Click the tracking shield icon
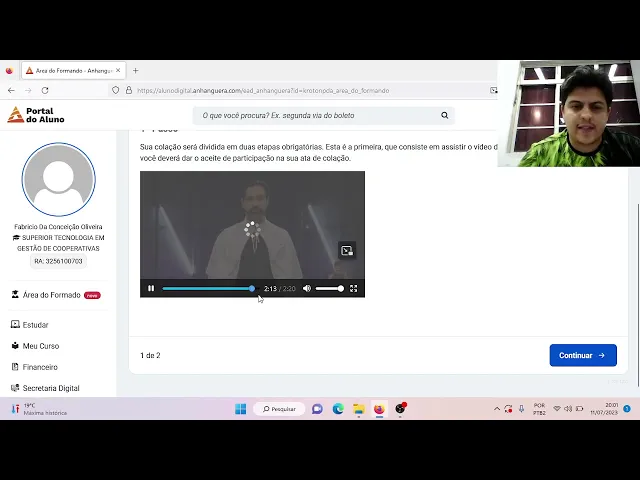This screenshot has width=640, height=480. [x=116, y=90]
